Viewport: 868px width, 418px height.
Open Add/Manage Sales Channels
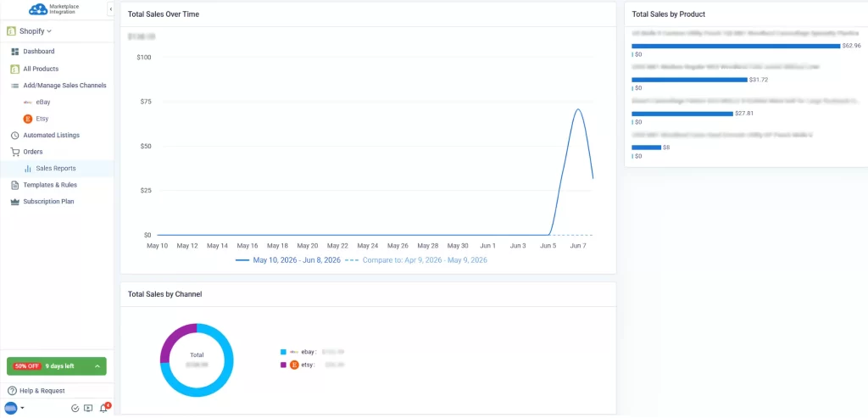pos(64,86)
